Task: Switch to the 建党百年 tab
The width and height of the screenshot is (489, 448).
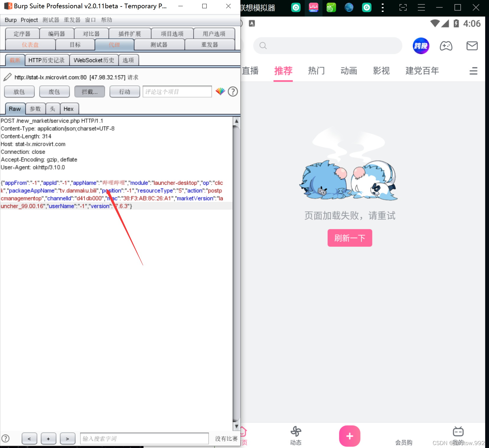Action: click(x=422, y=71)
